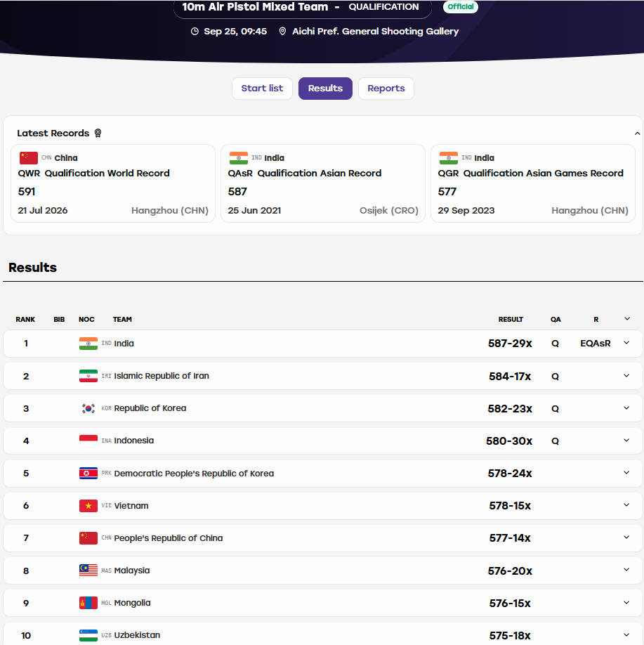Open the Qualification Asian Games Record card

pos(533,183)
